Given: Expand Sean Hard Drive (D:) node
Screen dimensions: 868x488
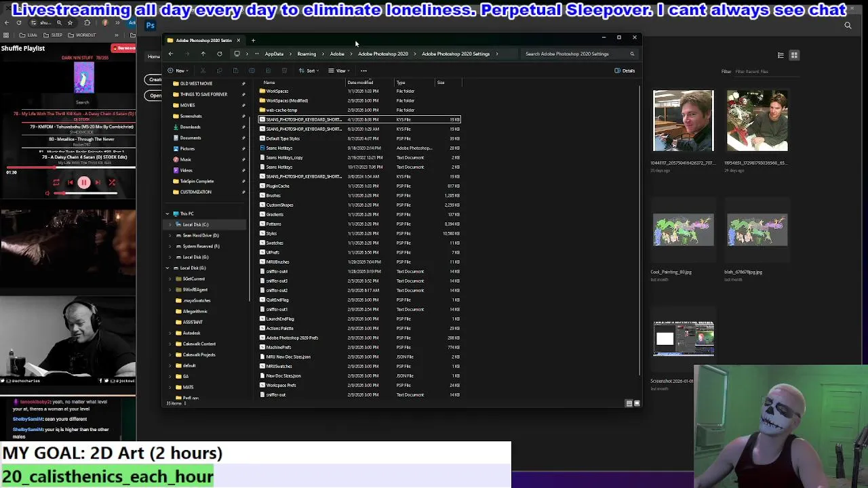Looking at the screenshot, I should tap(170, 235).
